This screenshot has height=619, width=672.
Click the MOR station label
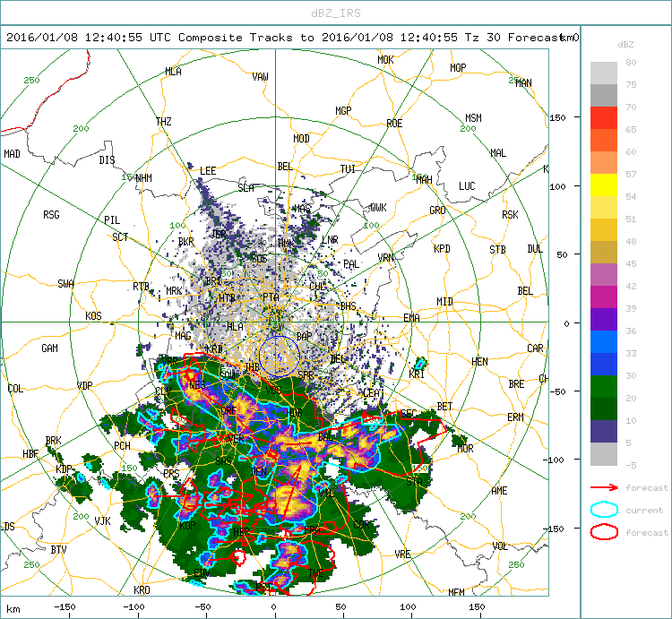click(465, 449)
